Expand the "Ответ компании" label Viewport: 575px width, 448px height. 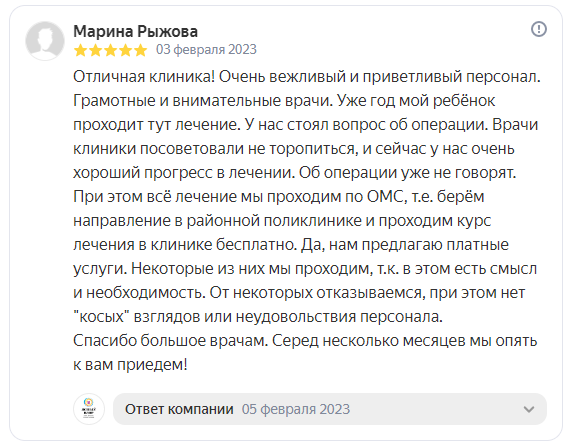pyautogui.click(x=179, y=409)
